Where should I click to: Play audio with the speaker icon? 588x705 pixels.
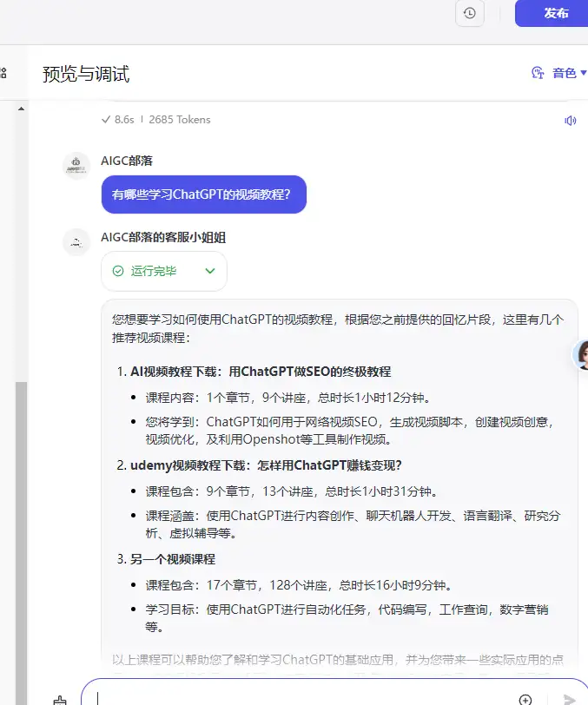(x=570, y=121)
